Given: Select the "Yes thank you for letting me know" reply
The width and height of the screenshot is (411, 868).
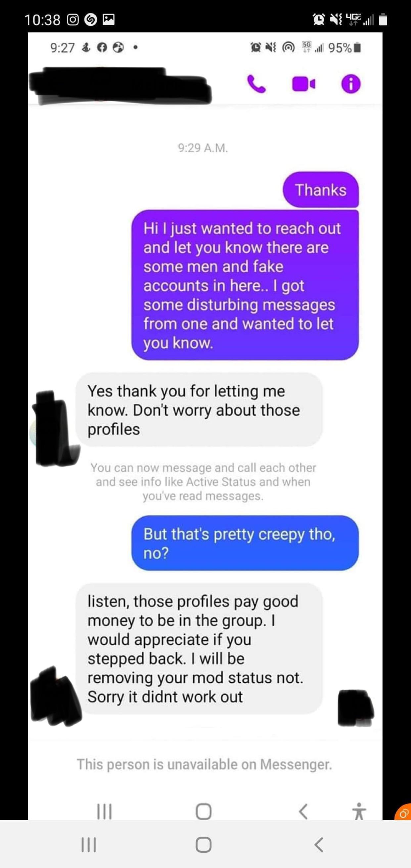Looking at the screenshot, I should [x=199, y=410].
